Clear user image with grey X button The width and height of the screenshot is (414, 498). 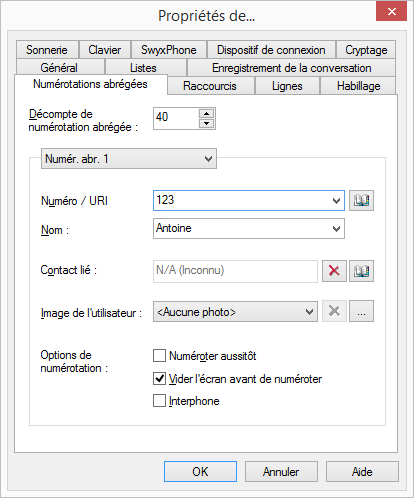click(334, 311)
